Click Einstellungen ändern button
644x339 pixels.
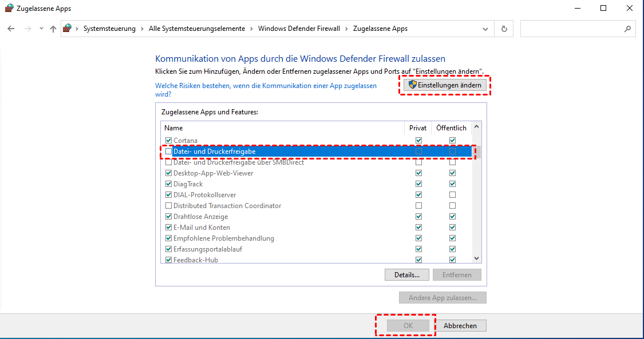tap(445, 85)
